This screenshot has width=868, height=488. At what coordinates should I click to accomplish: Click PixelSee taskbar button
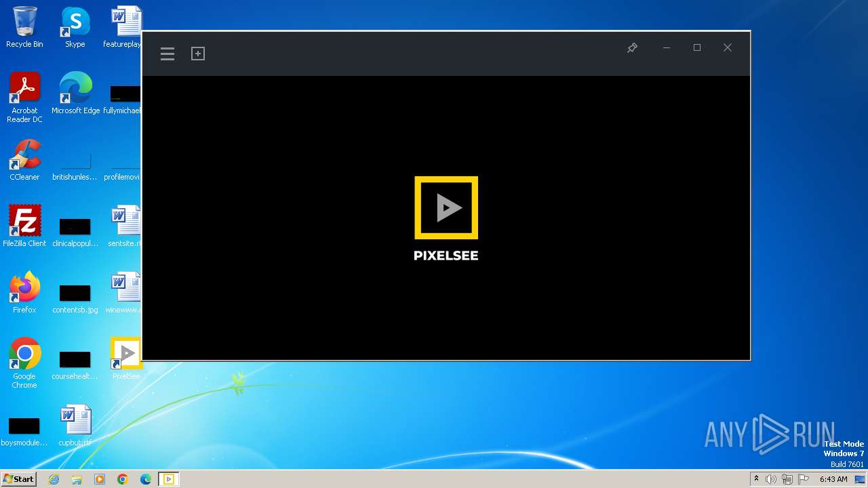pyautogui.click(x=169, y=479)
